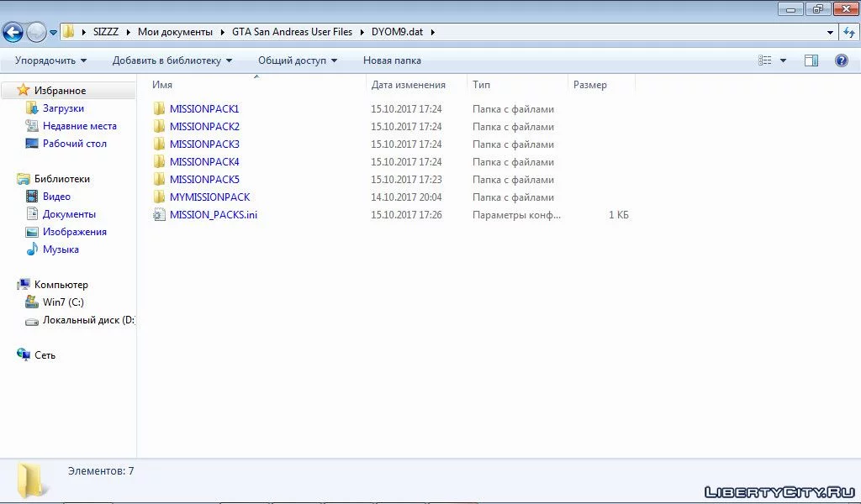Select the MISSIONPACK4 folder icon
Viewport: 861px width, 504px height.
click(x=159, y=161)
